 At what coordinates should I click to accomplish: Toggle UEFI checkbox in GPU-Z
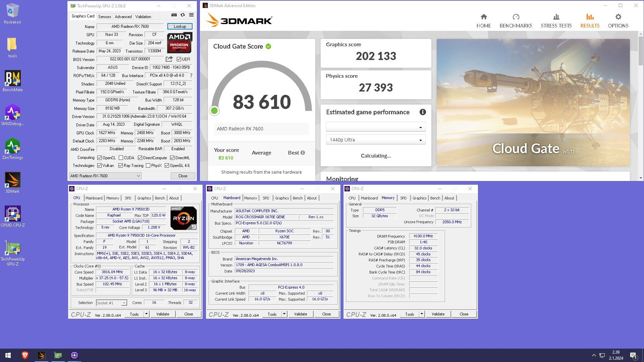click(x=179, y=59)
